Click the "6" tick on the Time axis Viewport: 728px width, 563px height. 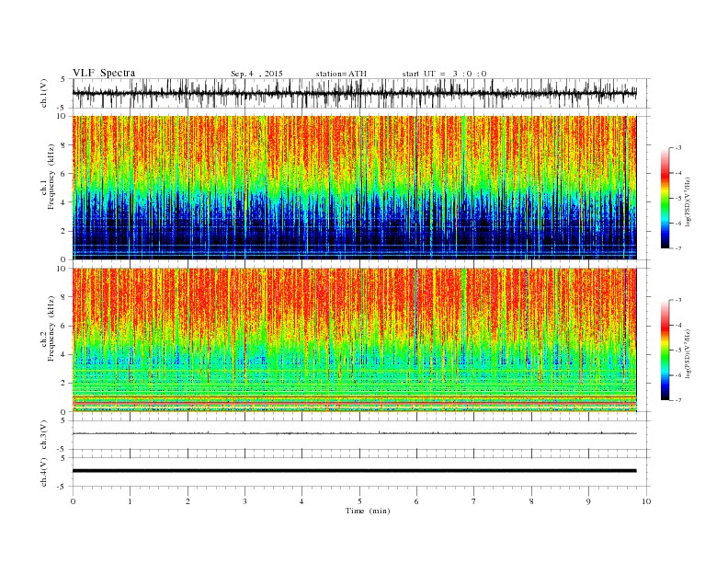[416, 501]
